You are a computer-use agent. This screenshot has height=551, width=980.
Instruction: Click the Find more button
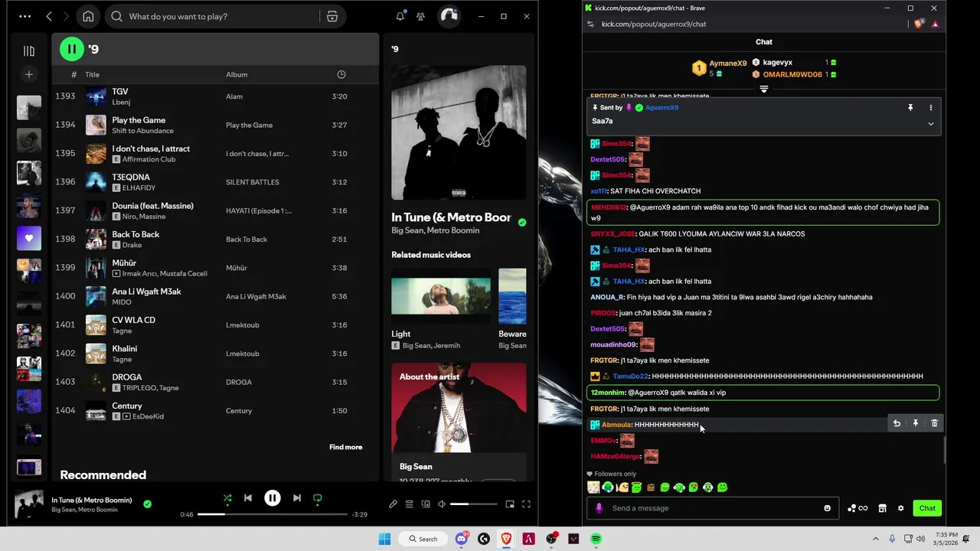345,447
